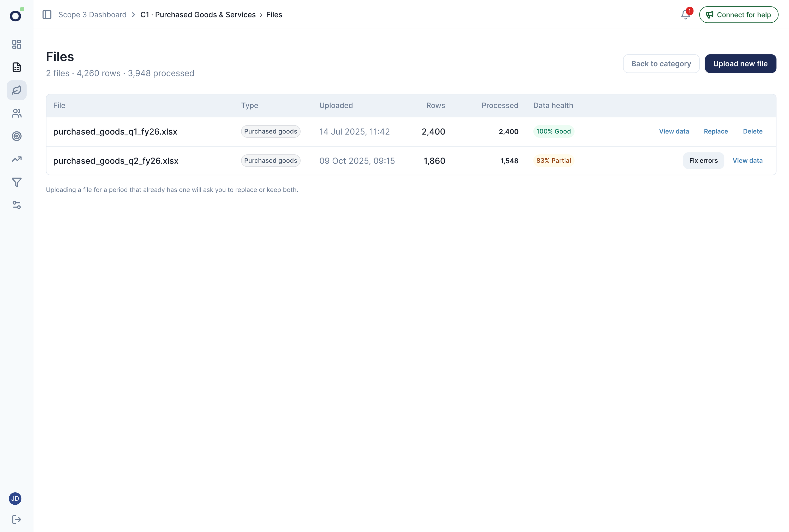Viewport: 789px width, 532px height.
Task: Click the app logo icon
Action: (x=17, y=15)
